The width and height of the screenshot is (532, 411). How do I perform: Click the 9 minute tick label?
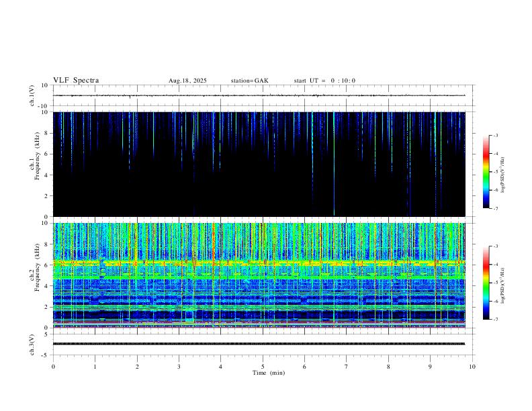tap(431, 367)
